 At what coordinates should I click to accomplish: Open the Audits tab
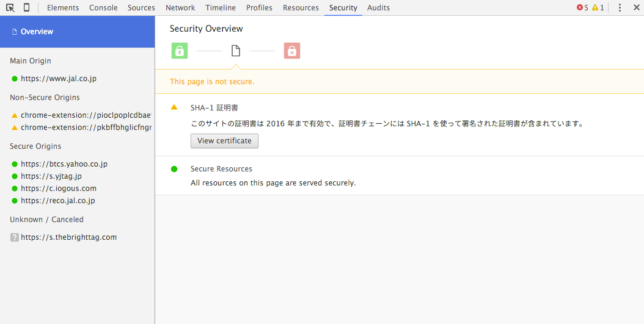tap(378, 8)
